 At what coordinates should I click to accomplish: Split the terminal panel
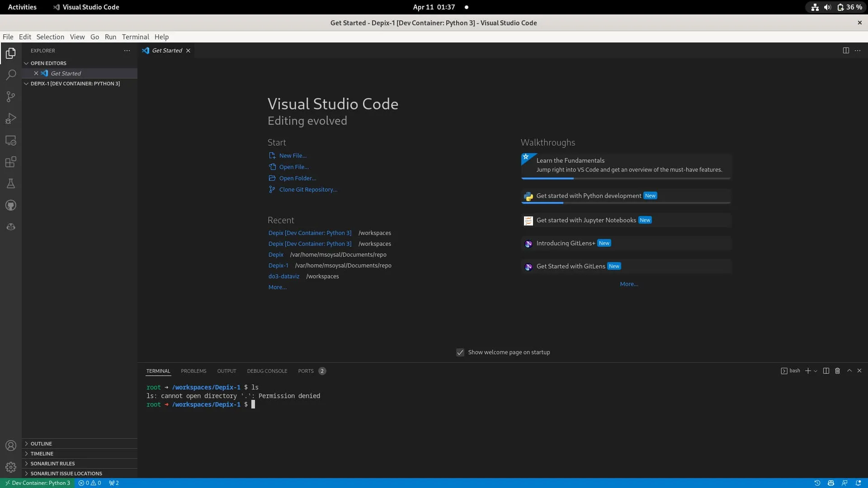(826, 371)
